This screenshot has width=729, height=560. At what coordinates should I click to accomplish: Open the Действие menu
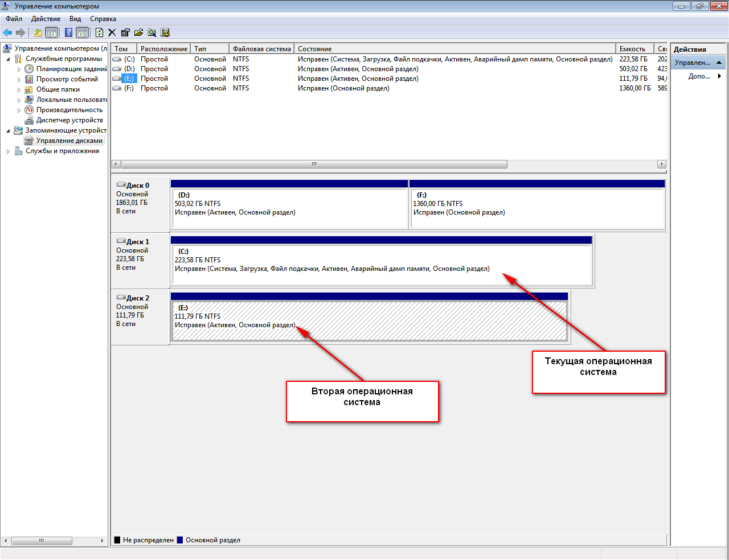46,19
